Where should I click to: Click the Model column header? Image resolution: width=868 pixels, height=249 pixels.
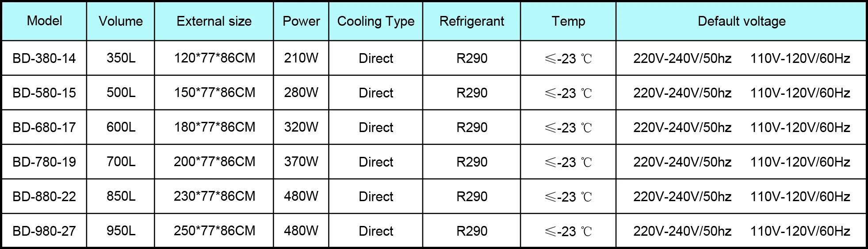coord(44,21)
